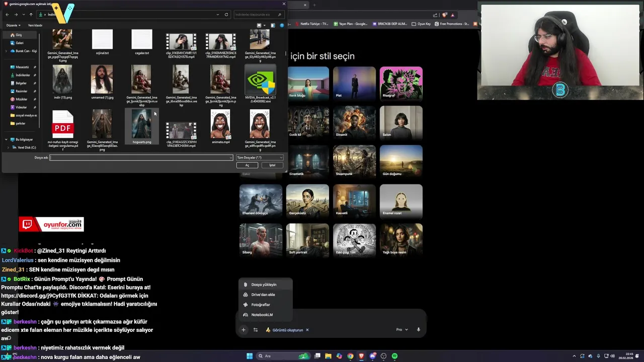
Task: Go back in the file dialog
Action: click(7, 15)
